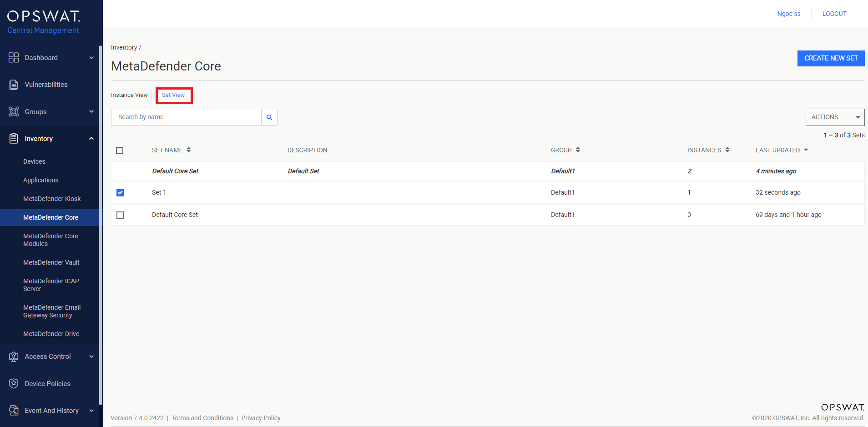Expand the Groups menu chevron
The image size is (868, 427).
pyautogui.click(x=91, y=111)
